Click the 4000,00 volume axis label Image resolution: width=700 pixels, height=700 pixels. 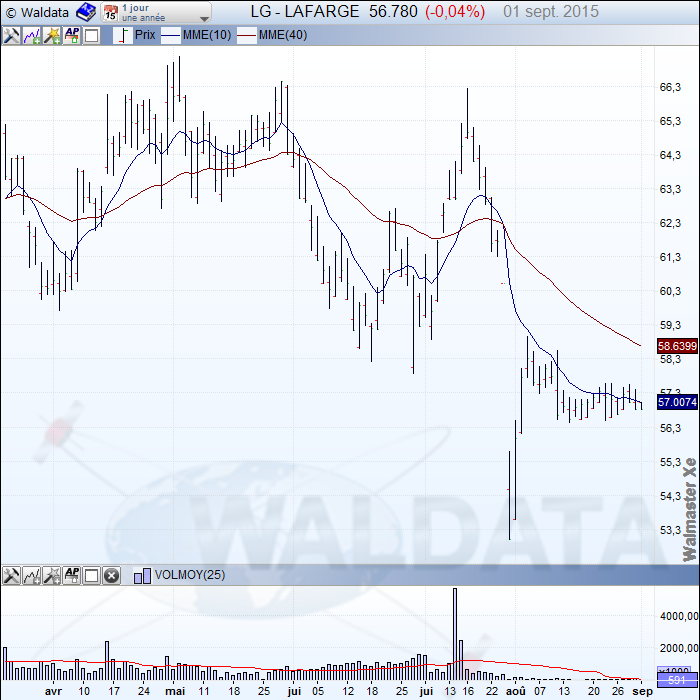(679, 616)
